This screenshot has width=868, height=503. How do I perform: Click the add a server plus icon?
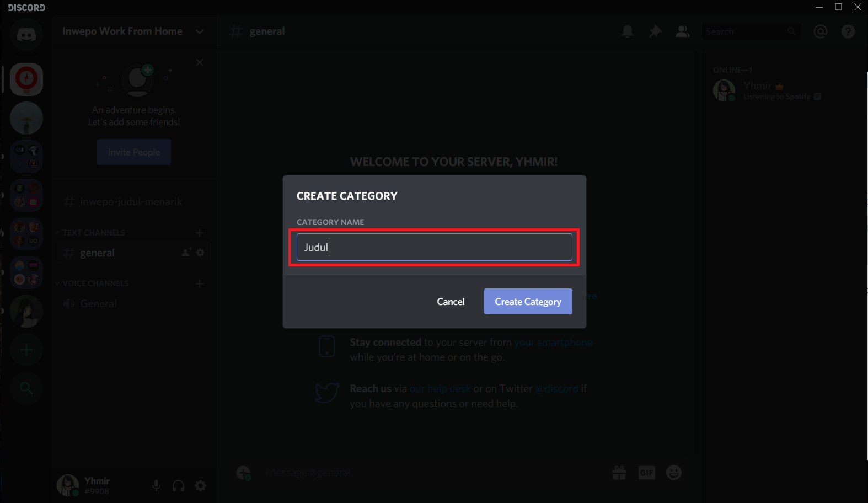[26, 350]
